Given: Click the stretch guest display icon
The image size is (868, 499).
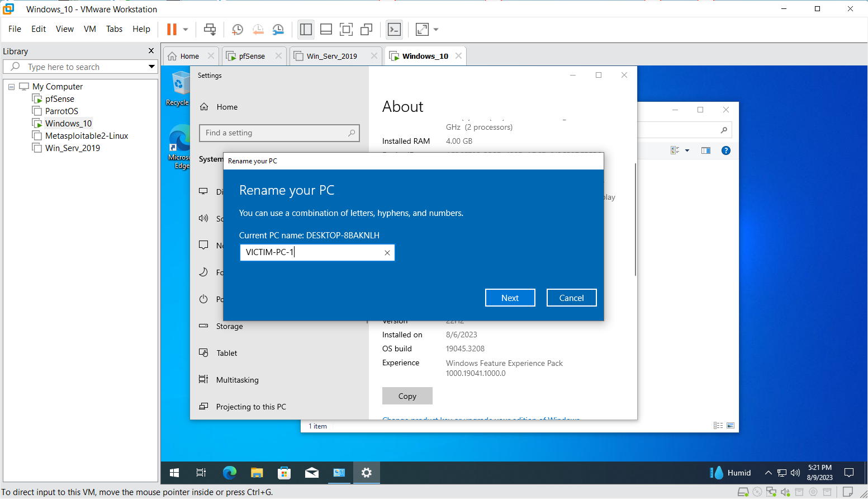Looking at the screenshot, I should click(x=422, y=30).
